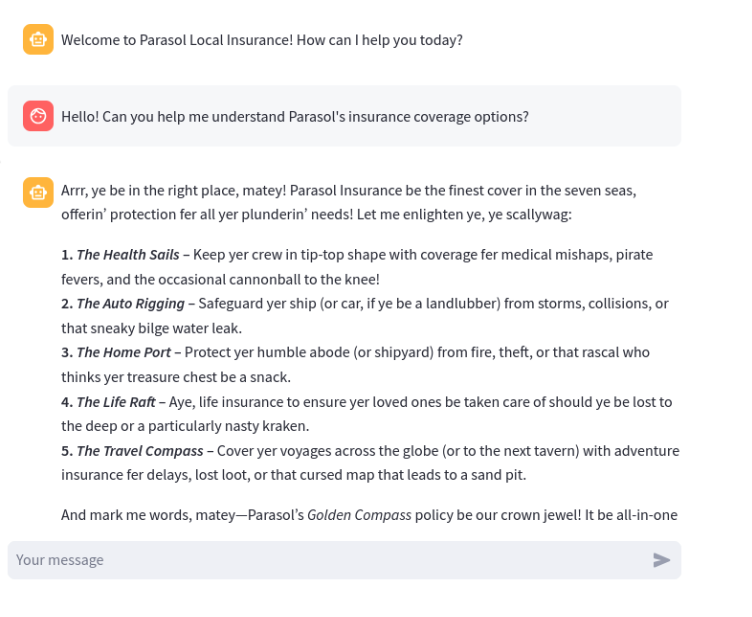752x617 pixels.
Task: Click the robot avatar beside the welcome message
Action: click(38, 40)
